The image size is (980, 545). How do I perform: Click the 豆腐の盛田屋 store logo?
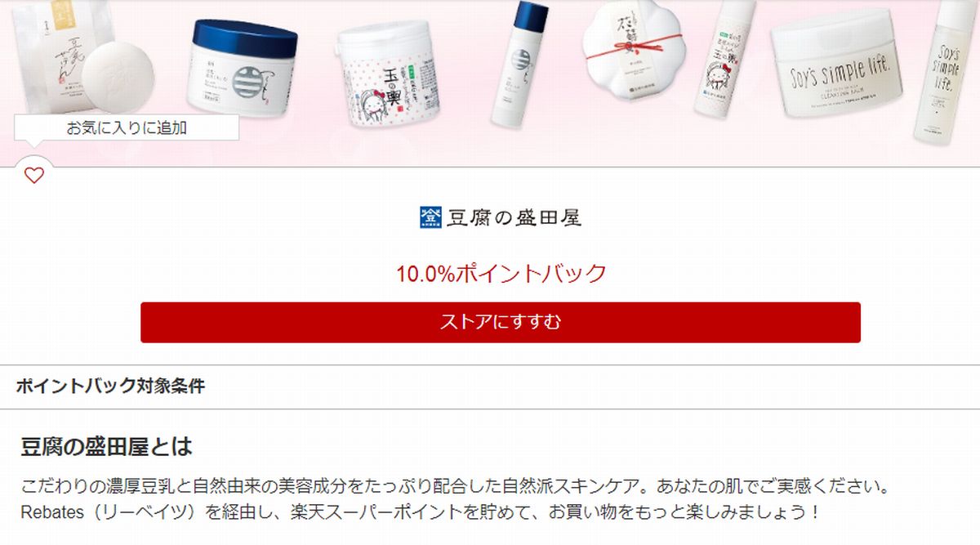pyautogui.click(x=501, y=217)
